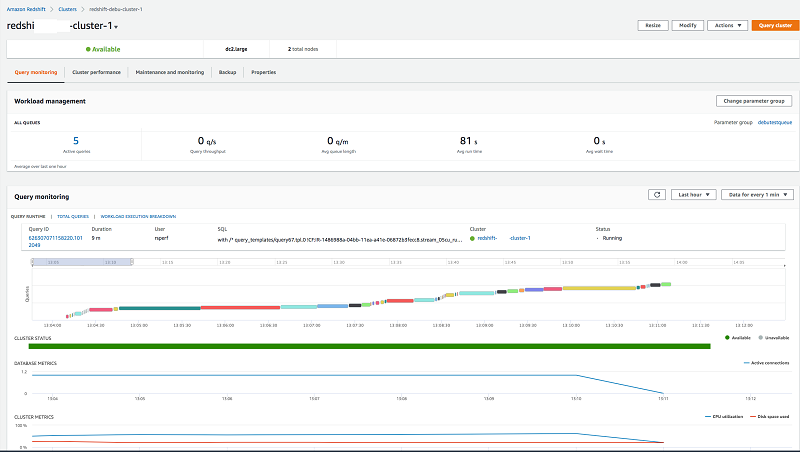Click the Change parameter group button
This screenshot has width=800, height=452.
[x=754, y=101]
